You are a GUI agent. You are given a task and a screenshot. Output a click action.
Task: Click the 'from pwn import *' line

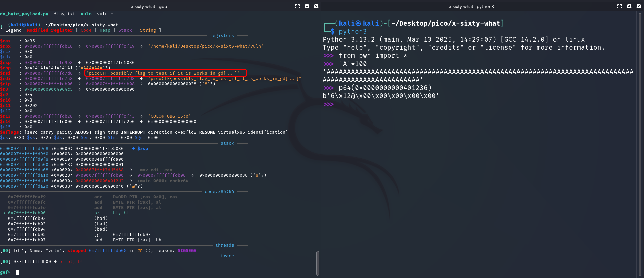373,56
